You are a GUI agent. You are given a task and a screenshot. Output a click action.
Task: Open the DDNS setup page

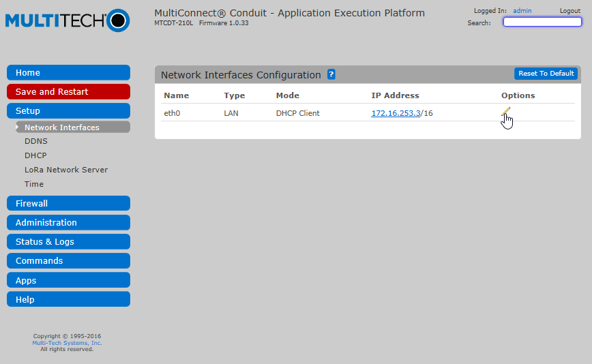[x=36, y=141]
